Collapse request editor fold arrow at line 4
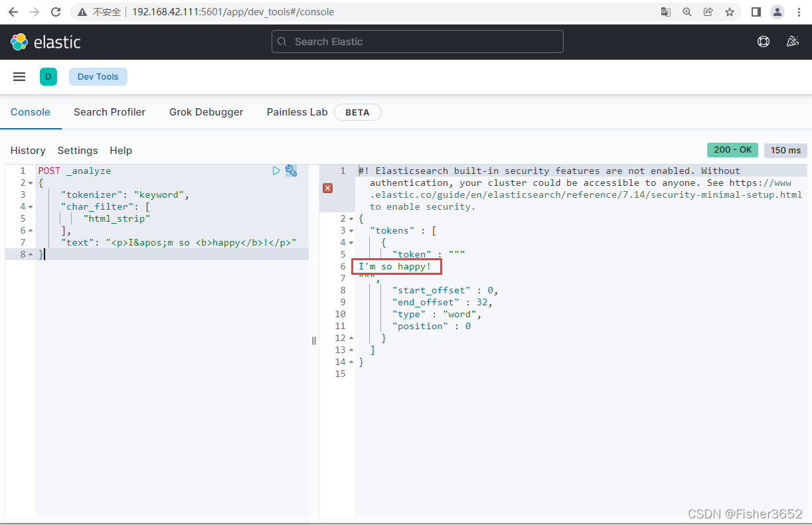812x525 pixels. [31, 207]
